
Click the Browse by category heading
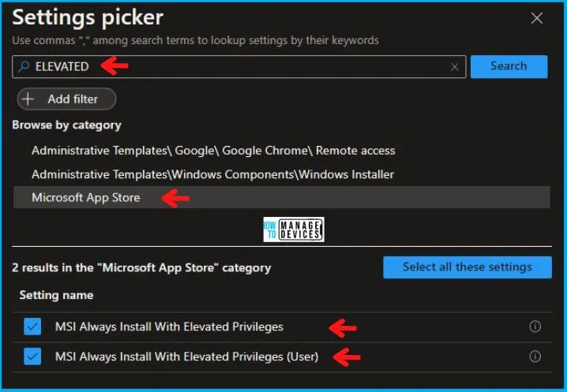[x=66, y=125]
